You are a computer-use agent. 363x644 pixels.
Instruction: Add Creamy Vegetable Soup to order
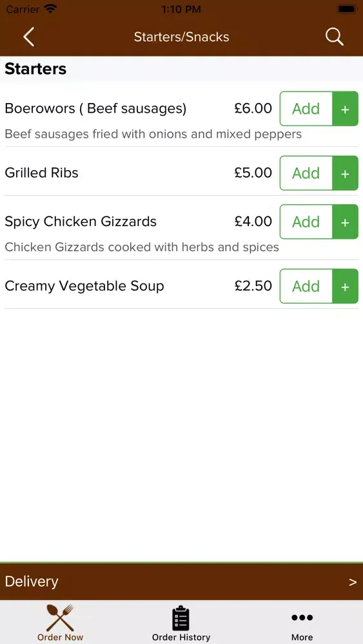click(306, 287)
